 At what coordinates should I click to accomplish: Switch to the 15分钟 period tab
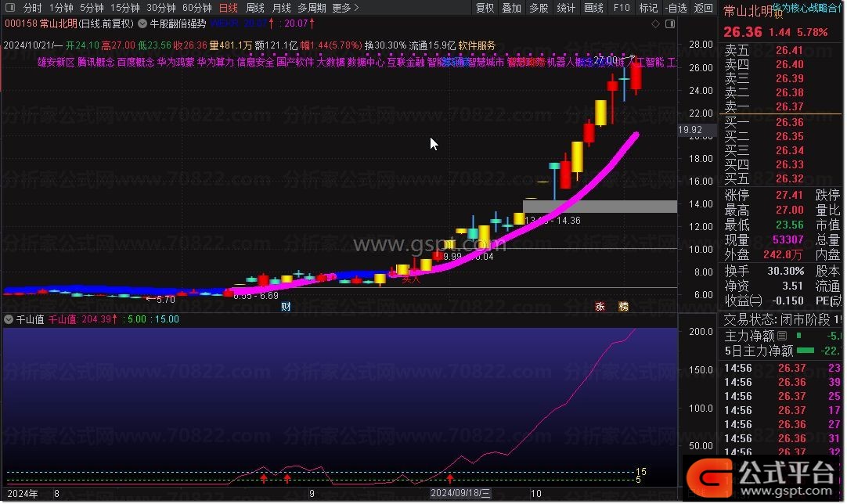pyautogui.click(x=124, y=8)
